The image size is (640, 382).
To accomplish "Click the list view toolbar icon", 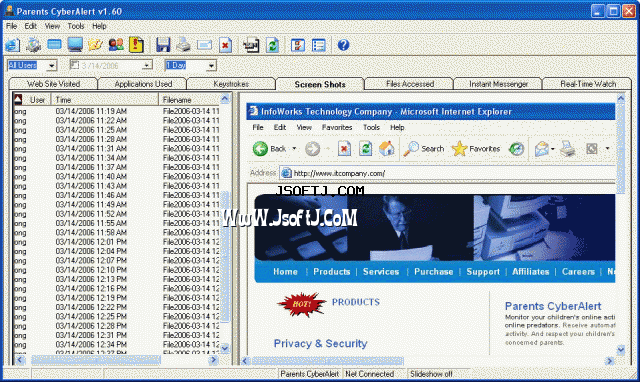I will (x=318, y=44).
